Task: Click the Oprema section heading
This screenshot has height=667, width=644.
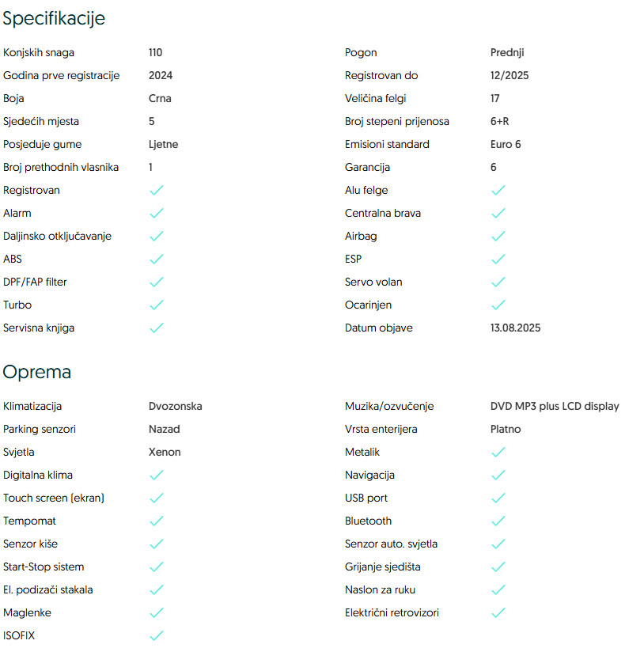Action: click(37, 372)
